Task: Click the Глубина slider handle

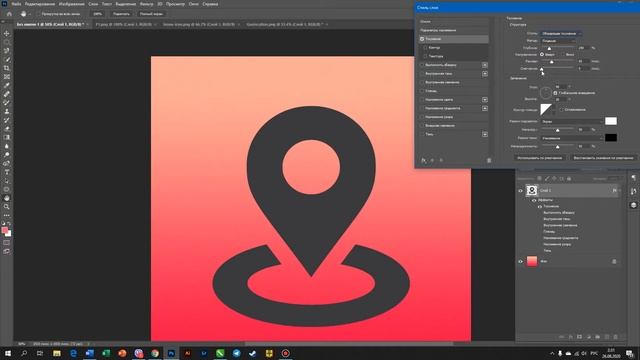Action: 549,49
